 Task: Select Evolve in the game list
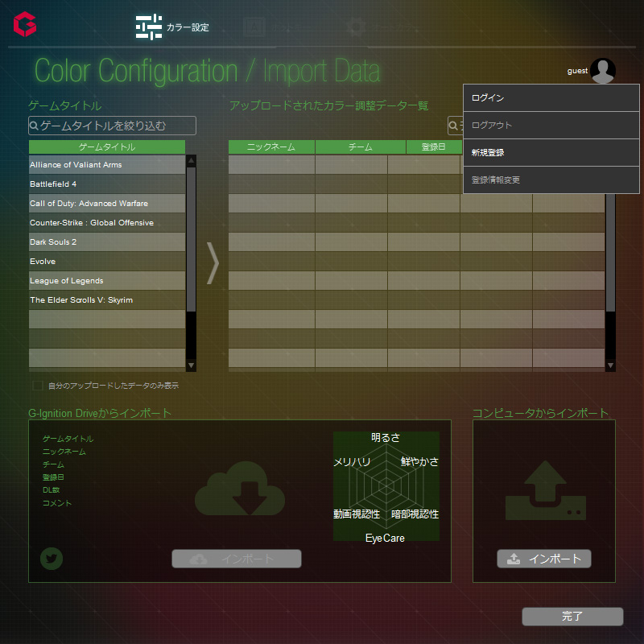pyautogui.click(x=107, y=261)
